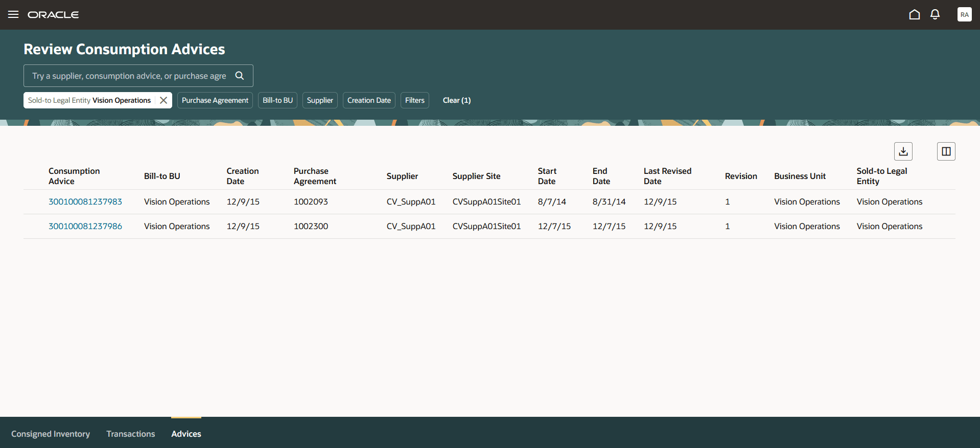
Task: Focus the supplier search input field
Action: pyautogui.click(x=129, y=76)
